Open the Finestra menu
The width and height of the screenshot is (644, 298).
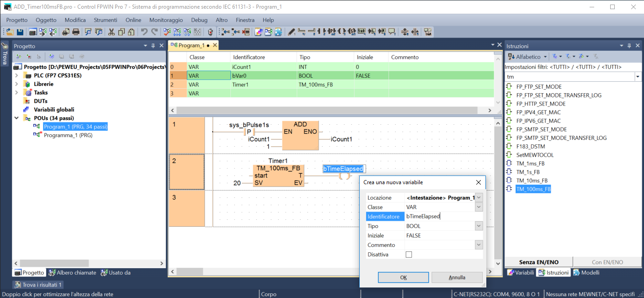point(245,20)
